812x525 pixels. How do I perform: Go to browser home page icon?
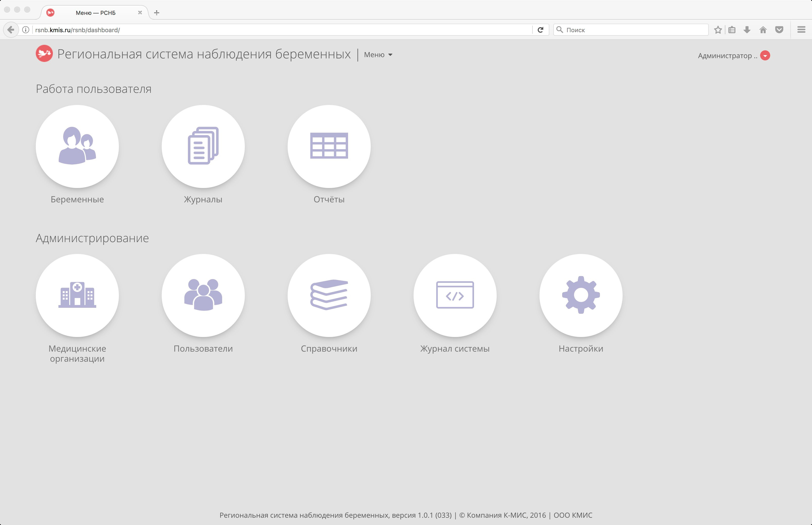pos(763,30)
